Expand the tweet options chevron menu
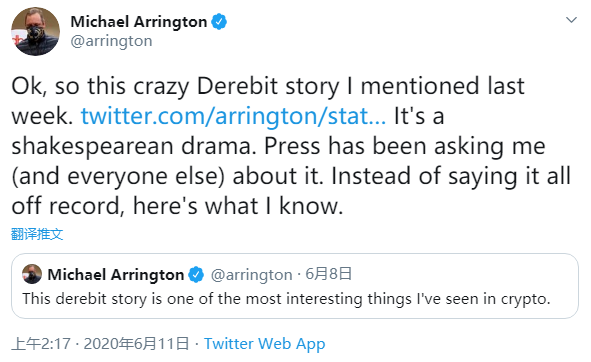Image resolution: width=591 pixels, height=362 pixels. click(571, 20)
